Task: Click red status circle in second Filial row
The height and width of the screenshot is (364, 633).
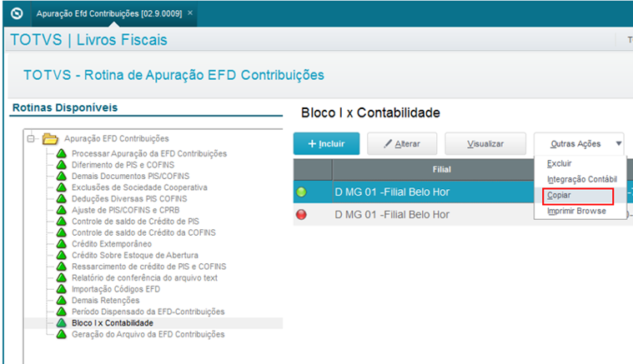Action: tap(302, 214)
